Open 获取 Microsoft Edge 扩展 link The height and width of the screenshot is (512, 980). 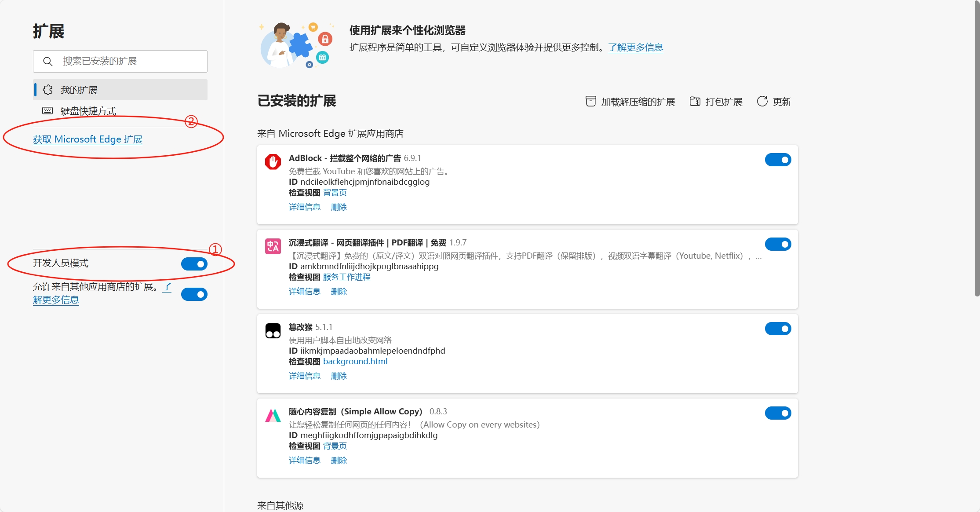tap(87, 139)
